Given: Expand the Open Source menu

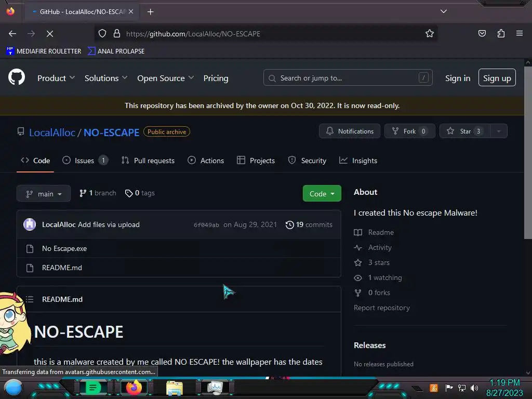Looking at the screenshot, I should pyautogui.click(x=166, y=78).
